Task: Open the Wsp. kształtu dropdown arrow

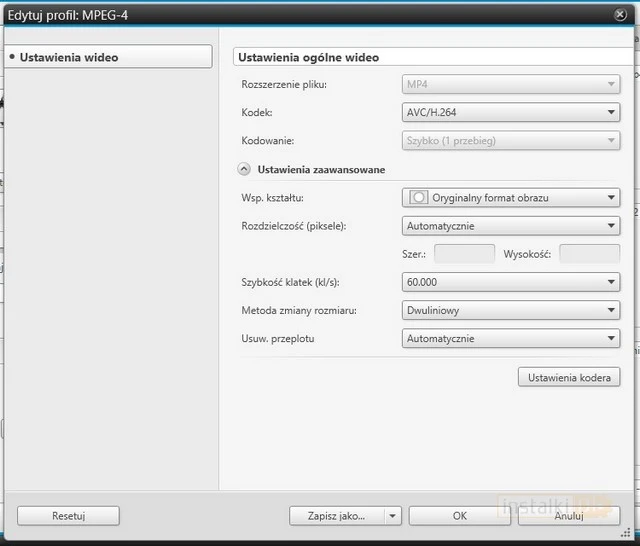Action: [x=611, y=198]
